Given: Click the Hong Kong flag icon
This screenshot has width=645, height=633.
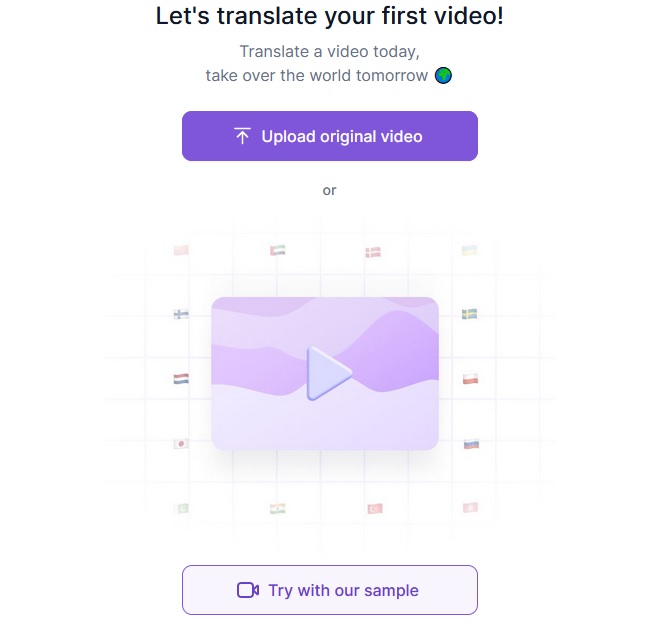Looking at the screenshot, I should [x=470, y=508].
